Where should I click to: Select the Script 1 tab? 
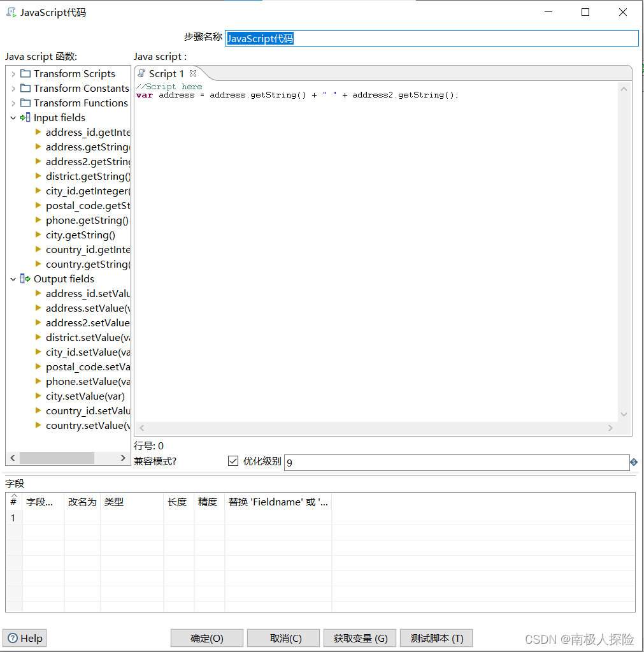click(x=167, y=73)
